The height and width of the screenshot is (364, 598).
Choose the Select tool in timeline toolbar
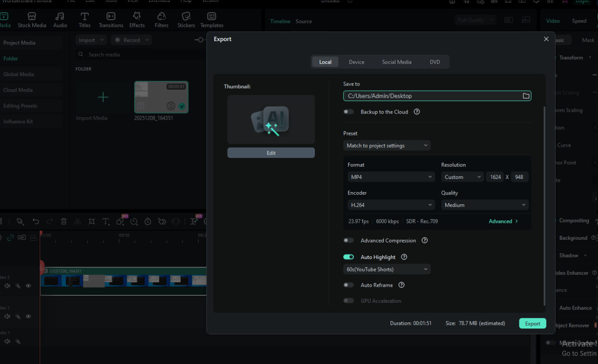click(20, 221)
